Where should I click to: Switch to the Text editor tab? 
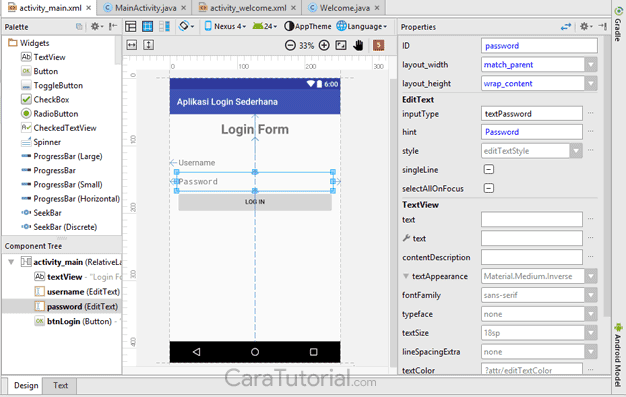60,385
